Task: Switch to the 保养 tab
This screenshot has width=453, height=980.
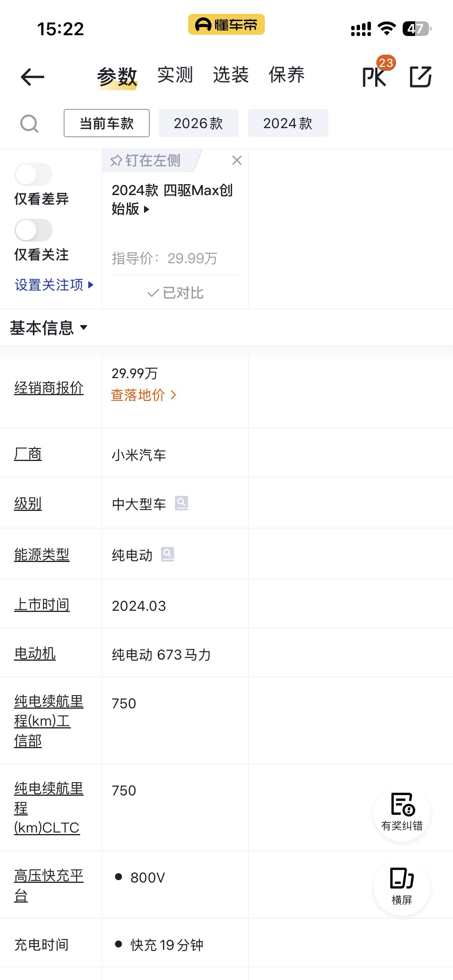Action: [x=287, y=75]
